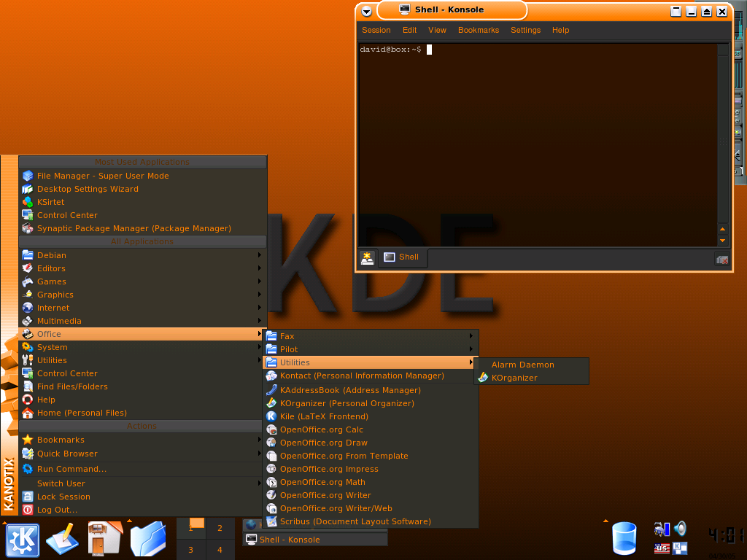747x560 pixels.
Task: Click new session icon in Konsole
Action: click(367, 257)
